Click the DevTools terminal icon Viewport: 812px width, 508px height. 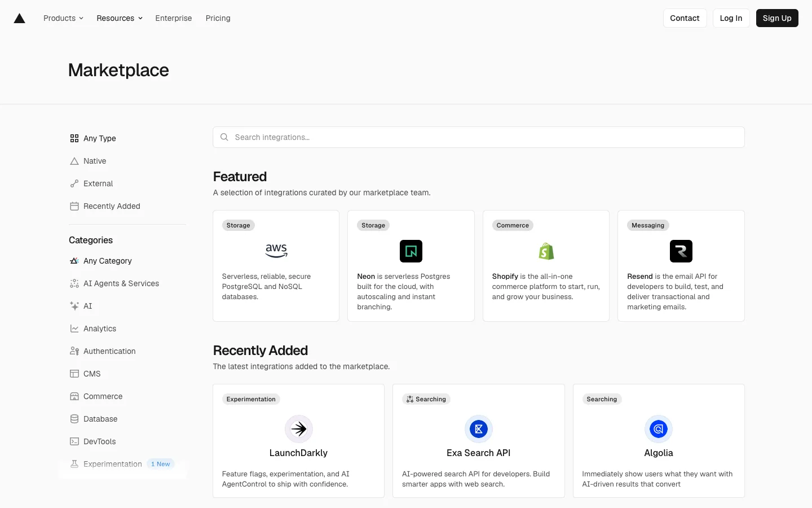coord(74,441)
